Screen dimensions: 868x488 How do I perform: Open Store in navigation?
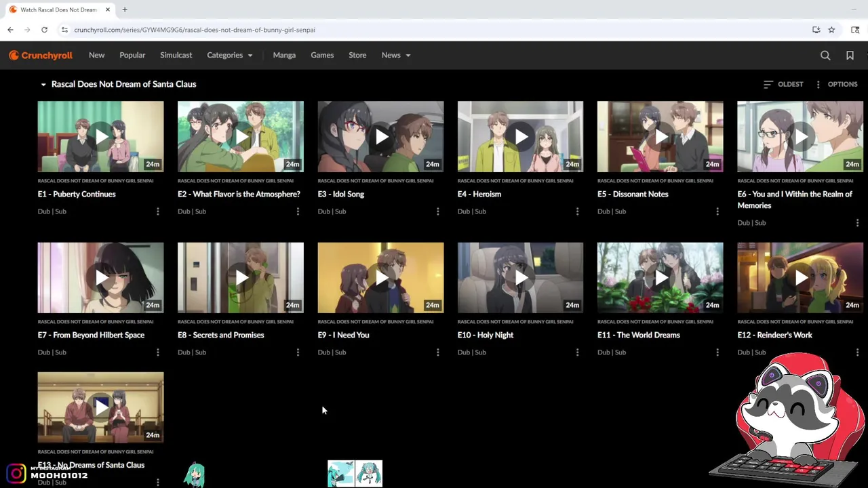click(357, 56)
